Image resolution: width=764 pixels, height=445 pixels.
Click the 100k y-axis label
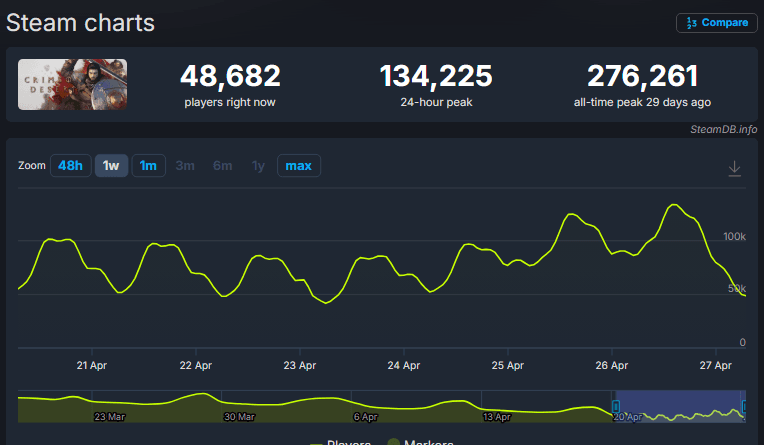point(734,236)
